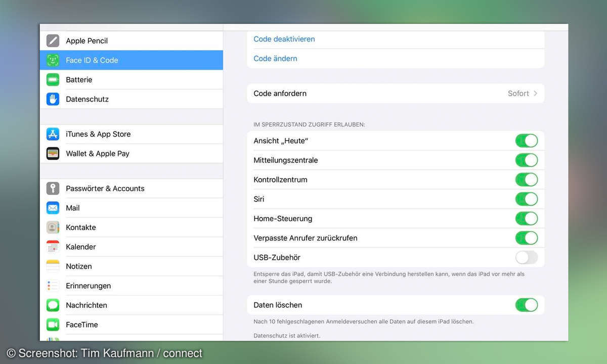Toggle Mitteilungszentrale switch off
This screenshot has width=607, height=364.
click(527, 160)
